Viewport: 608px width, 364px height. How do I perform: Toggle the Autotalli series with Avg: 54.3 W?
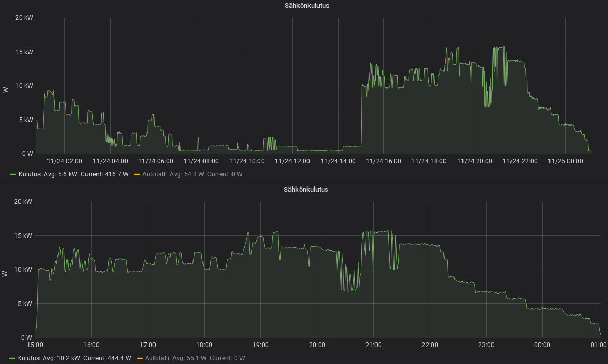pos(155,175)
